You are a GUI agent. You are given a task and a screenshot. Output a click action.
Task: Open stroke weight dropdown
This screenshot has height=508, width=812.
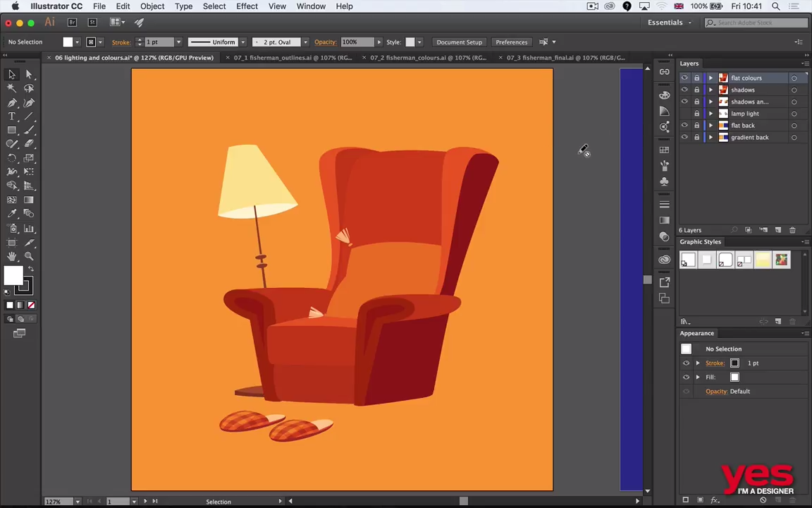pyautogui.click(x=178, y=42)
